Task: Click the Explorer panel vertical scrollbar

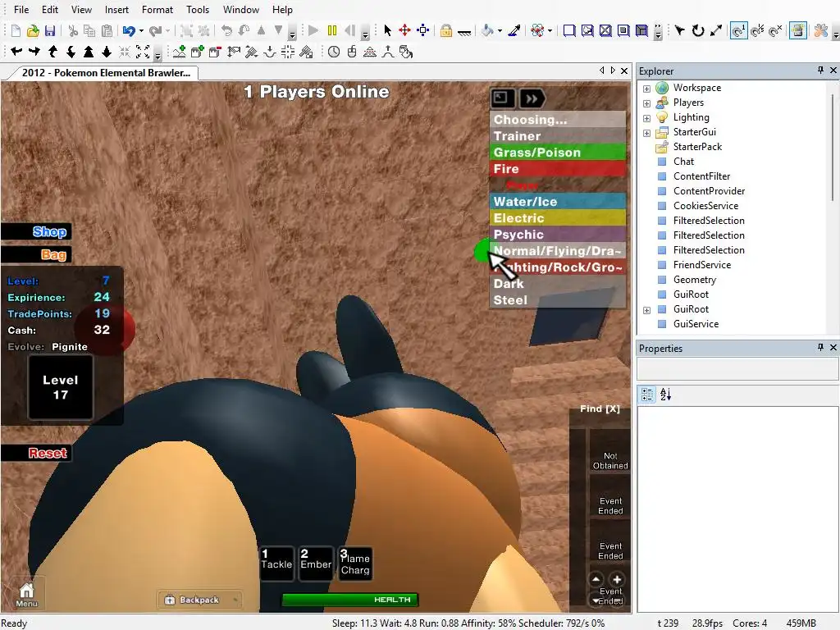Action: (833, 148)
